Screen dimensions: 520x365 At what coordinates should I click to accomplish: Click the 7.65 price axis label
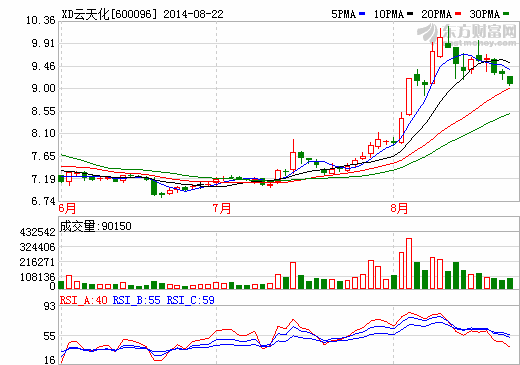(x=43, y=156)
